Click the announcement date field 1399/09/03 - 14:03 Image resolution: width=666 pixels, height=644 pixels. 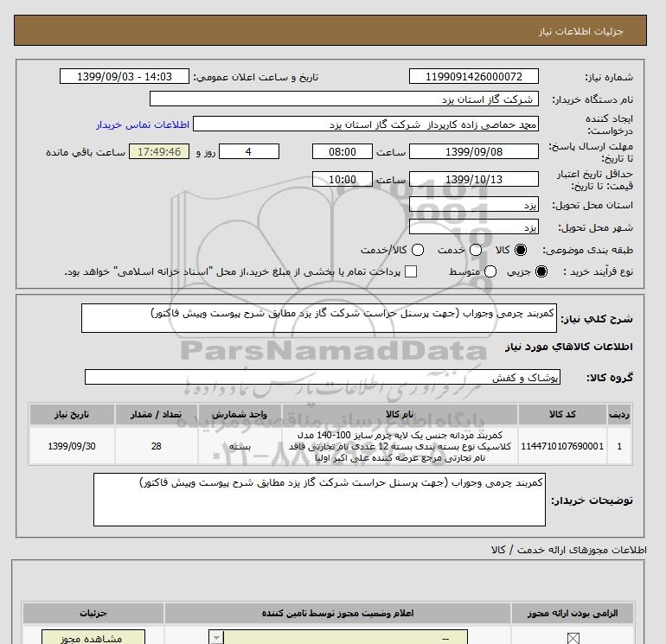(x=124, y=77)
